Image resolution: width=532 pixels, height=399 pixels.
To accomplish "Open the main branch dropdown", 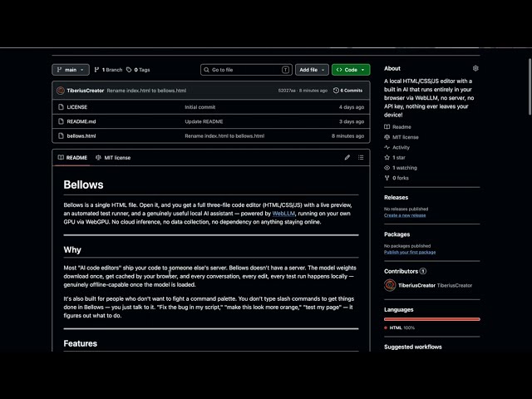I will click(71, 70).
